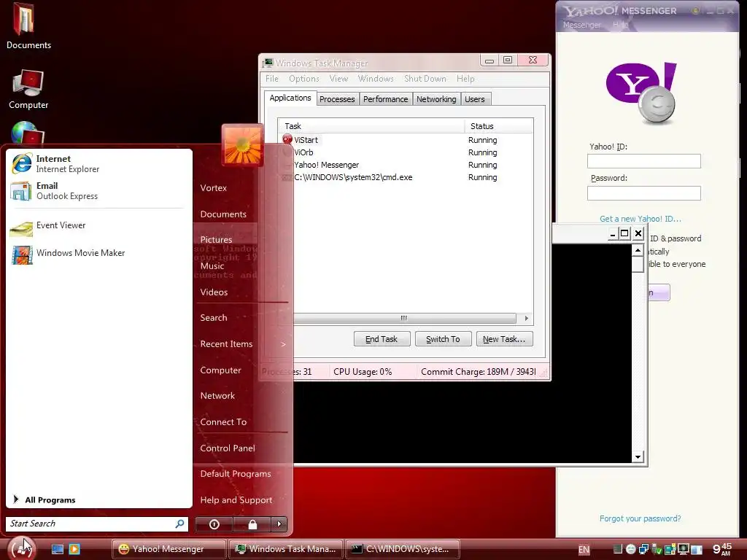Click the EN language indicator
Image resolution: width=747 pixels, height=560 pixels.
point(584,550)
